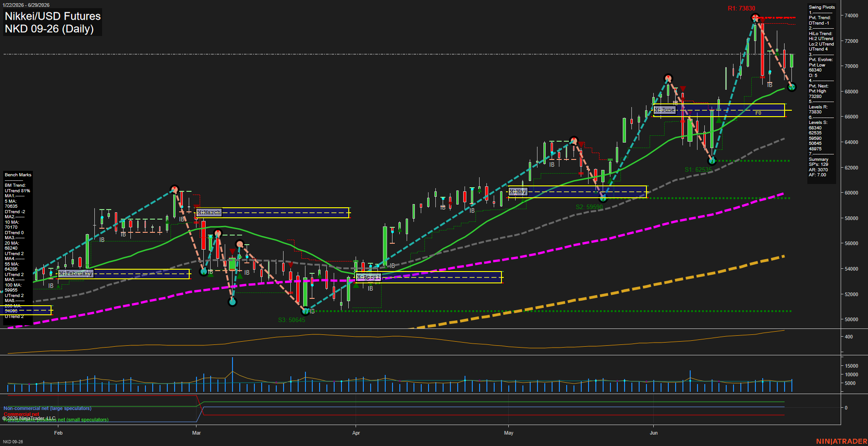Click the F0 label in June box
The height and width of the screenshot is (446, 868).
pyautogui.click(x=758, y=113)
